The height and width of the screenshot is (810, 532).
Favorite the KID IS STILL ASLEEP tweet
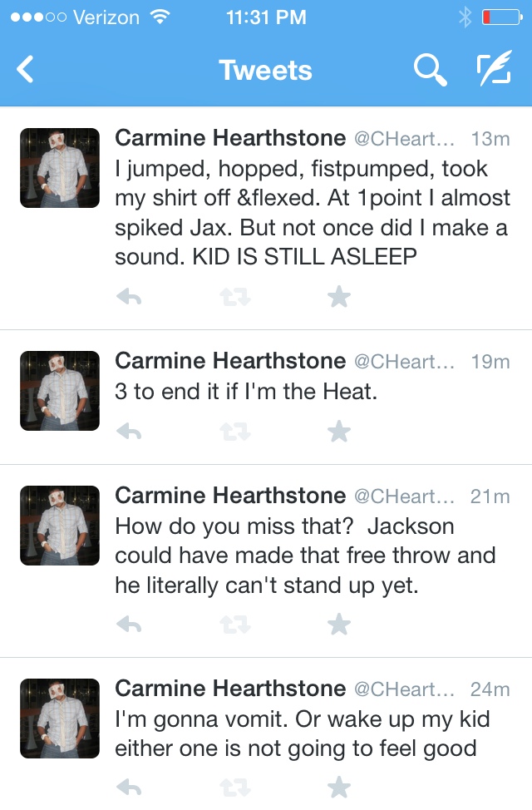click(x=338, y=297)
